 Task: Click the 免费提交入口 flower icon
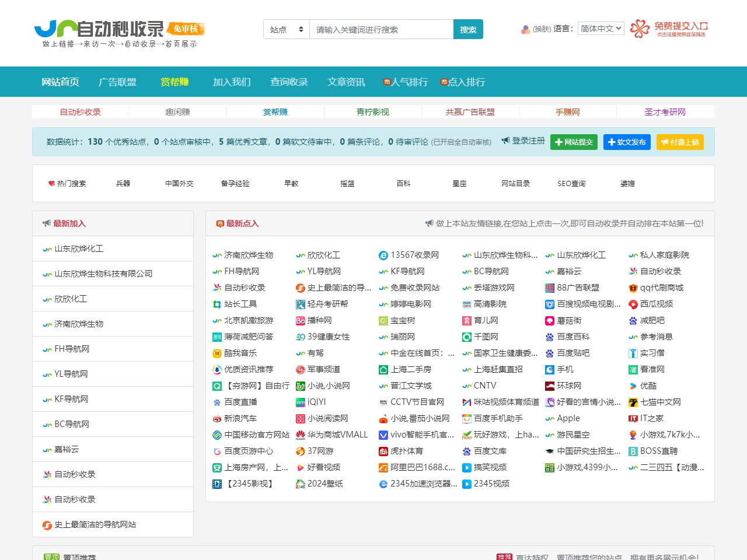[640, 28]
